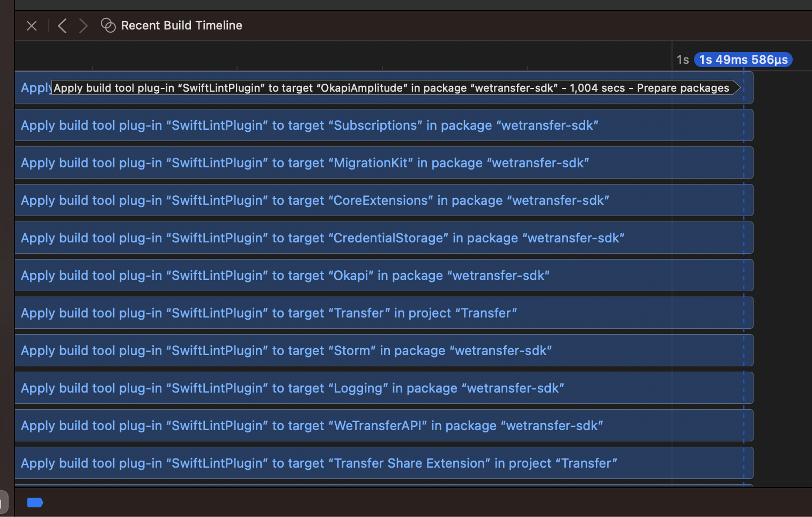The height and width of the screenshot is (517, 812).
Task: Select the CoreExtensions SwiftLintPlugin task bar
Action: pos(384,200)
